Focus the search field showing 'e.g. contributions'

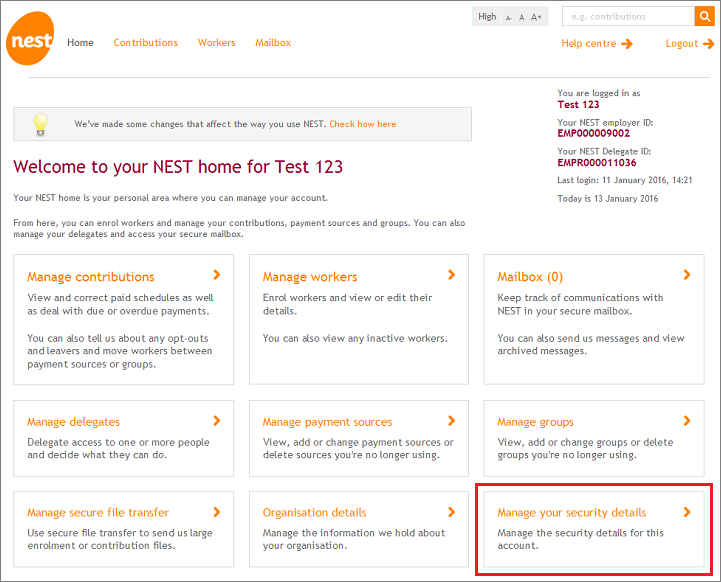[x=628, y=17]
